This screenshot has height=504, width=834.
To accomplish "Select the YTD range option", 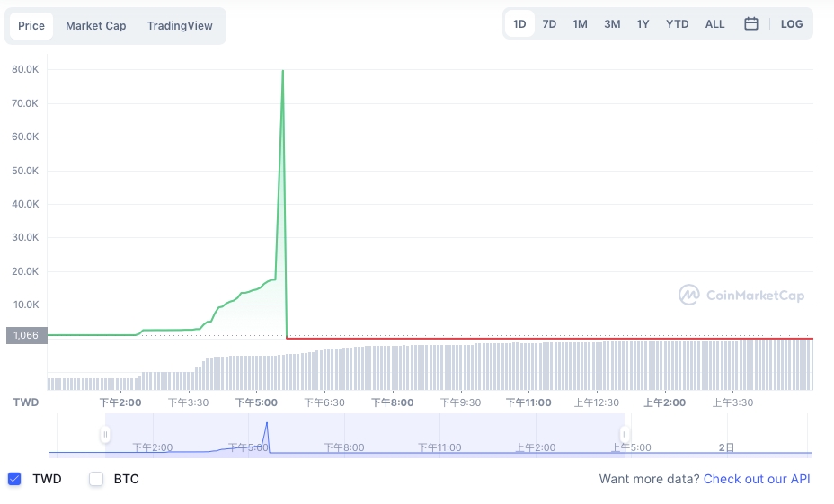I will [677, 24].
